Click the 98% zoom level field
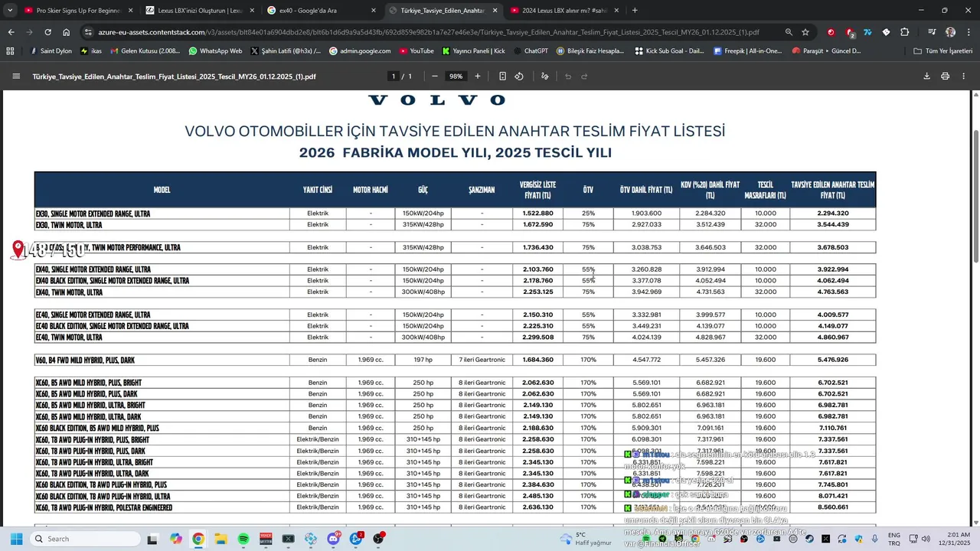 tap(456, 77)
